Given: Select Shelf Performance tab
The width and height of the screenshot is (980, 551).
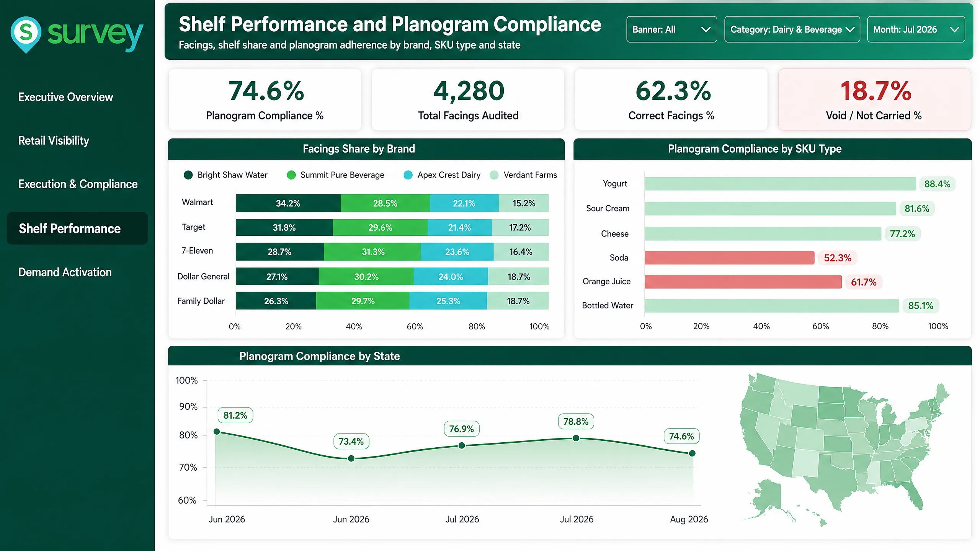Looking at the screenshot, I should [77, 228].
